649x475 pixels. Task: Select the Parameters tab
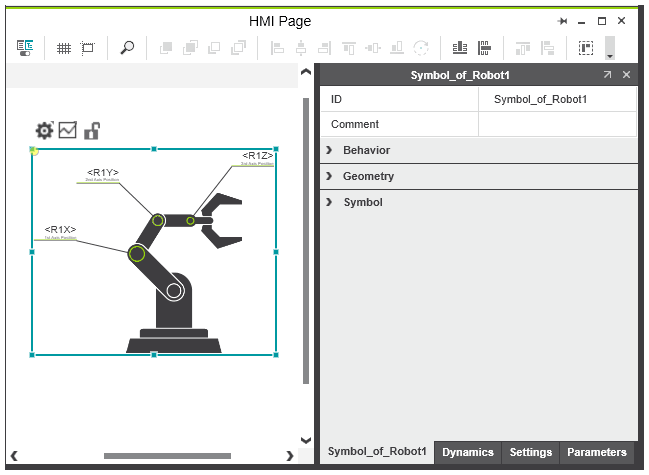(596, 452)
